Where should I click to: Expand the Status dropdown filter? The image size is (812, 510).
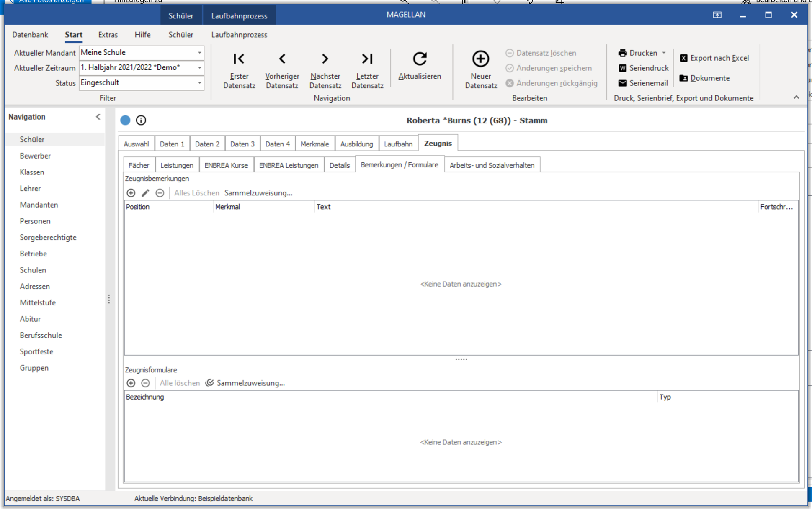(198, 82)
